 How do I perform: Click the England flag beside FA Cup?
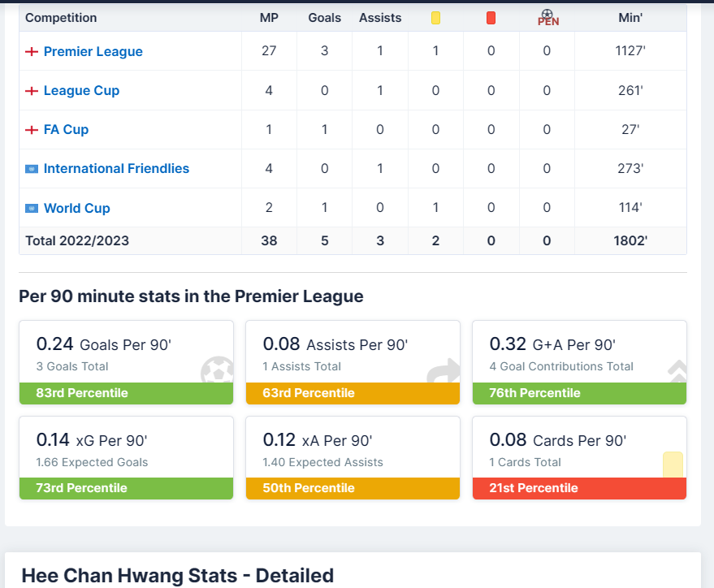(x=32, y=130)
